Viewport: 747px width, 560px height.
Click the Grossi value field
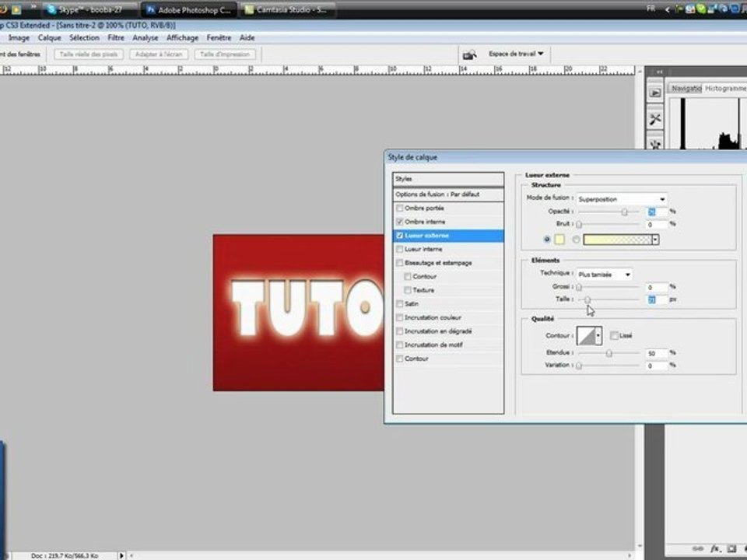point(657,287)
